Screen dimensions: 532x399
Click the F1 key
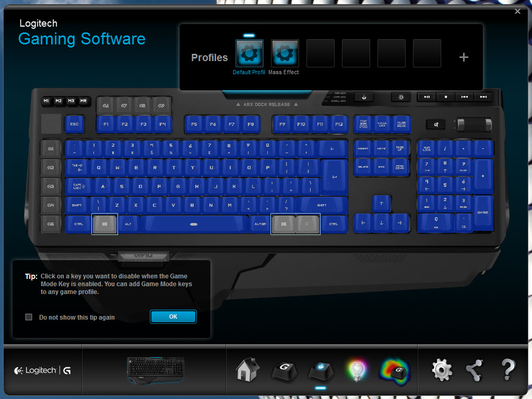point(106,124)
